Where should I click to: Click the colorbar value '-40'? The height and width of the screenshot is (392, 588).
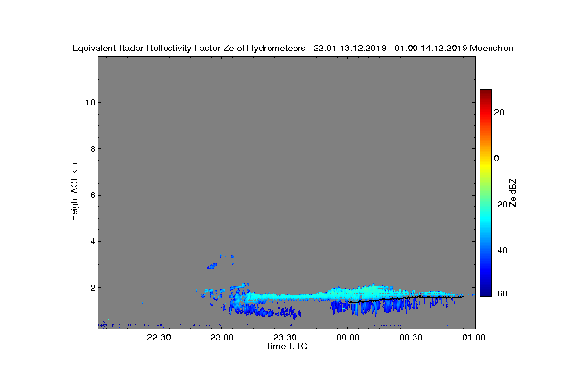pos(501,250)
